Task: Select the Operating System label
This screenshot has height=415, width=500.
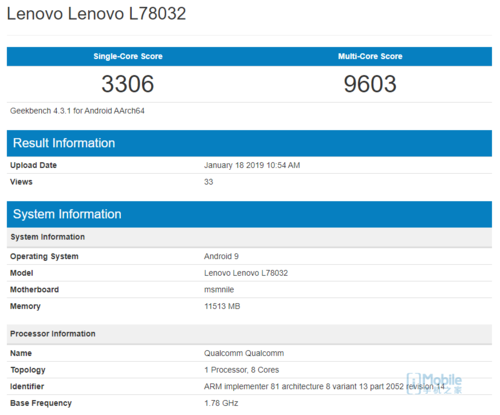Action: 44,256
